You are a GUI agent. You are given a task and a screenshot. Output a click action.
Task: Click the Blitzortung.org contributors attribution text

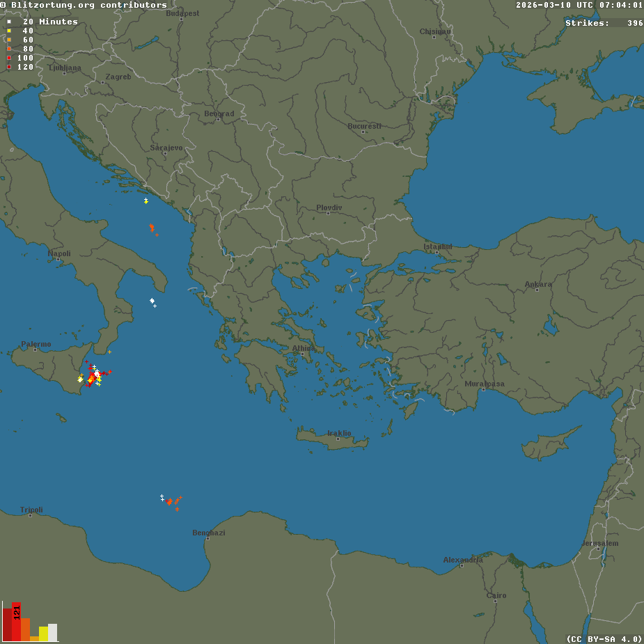click(x=84, y=5)
